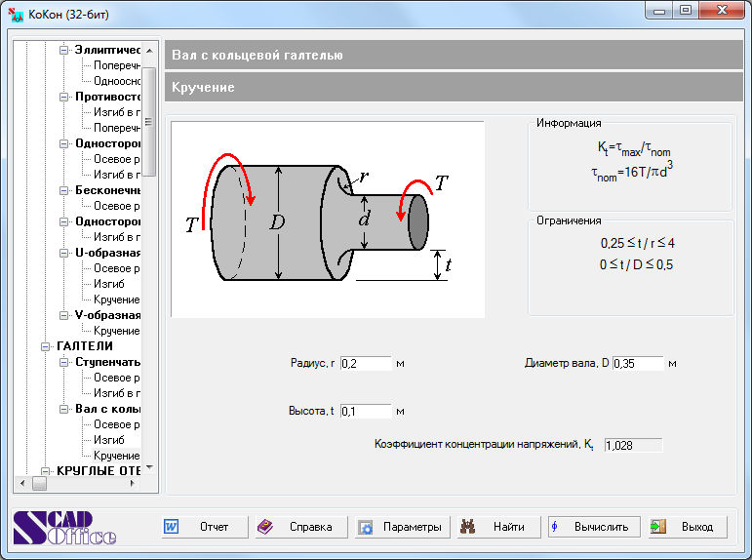
Task: Click the КоКон app icon in title bar
Action: click(16, 12)
